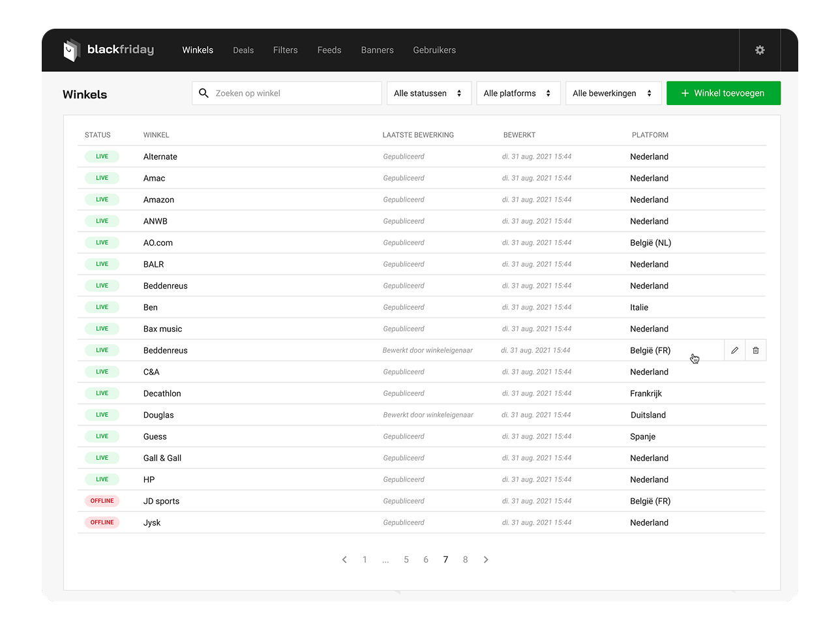Click the date cell in HP row
The height and width of the screenshot is (630, 840).
537,479
